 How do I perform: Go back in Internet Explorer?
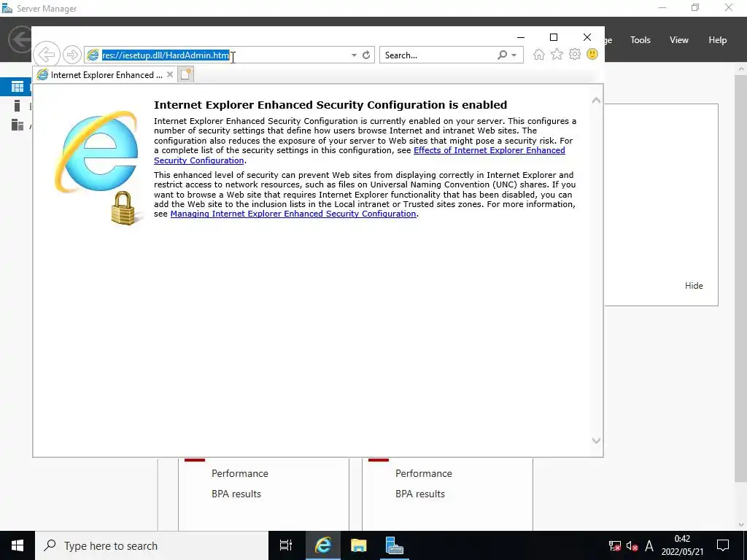[47, 54]
